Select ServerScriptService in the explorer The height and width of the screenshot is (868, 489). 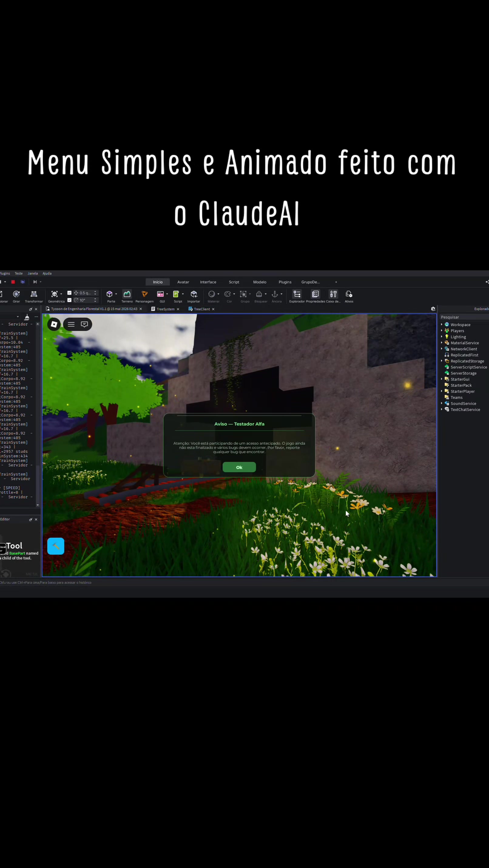click(x=466, y=367)
